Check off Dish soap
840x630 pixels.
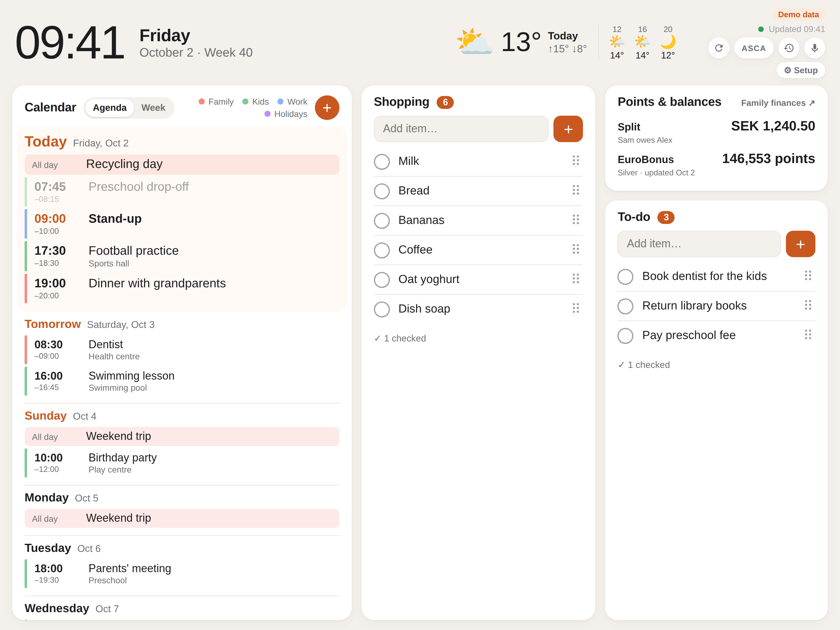382,309
